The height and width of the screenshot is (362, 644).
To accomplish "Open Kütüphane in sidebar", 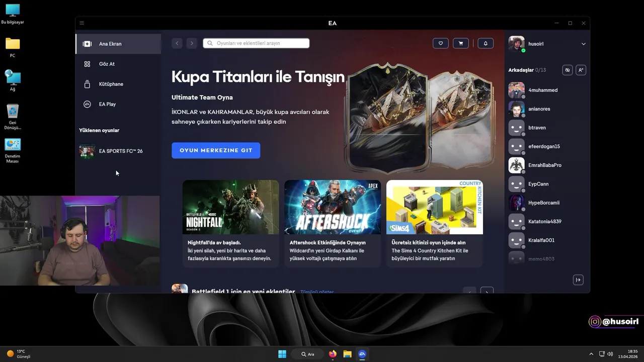I will [118, 84].
